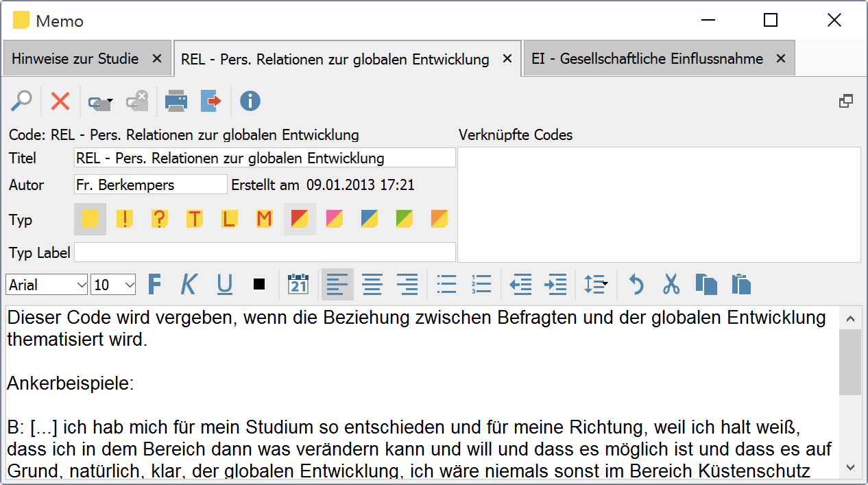Click the scrollbar up arrow
This screenshot has height=485, width=868.
tap(850, 318)
